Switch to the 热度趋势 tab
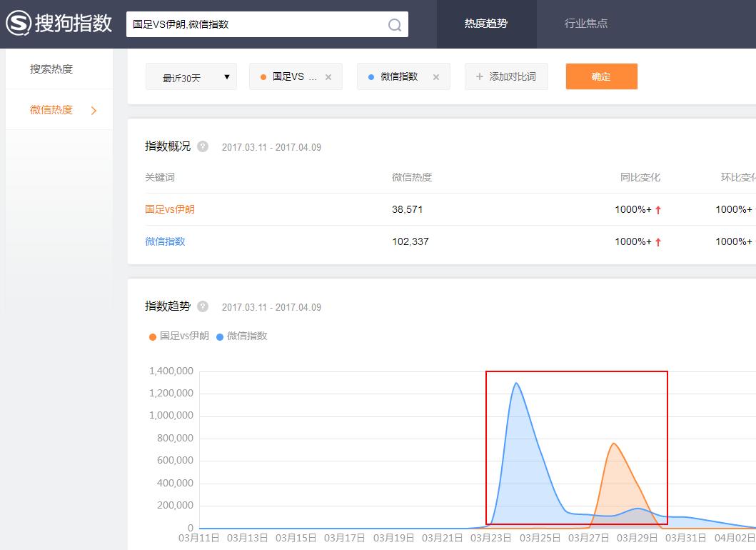This screenshot has width=756, height=550. 486,24
